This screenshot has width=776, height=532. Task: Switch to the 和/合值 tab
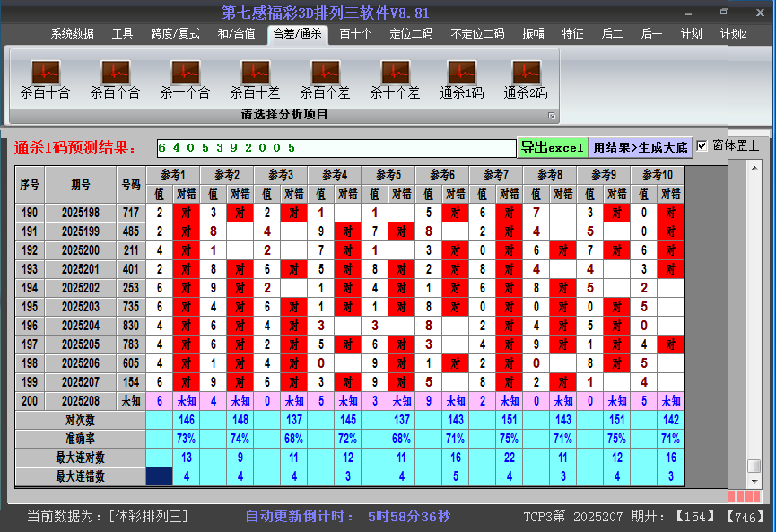coord(237,34)
